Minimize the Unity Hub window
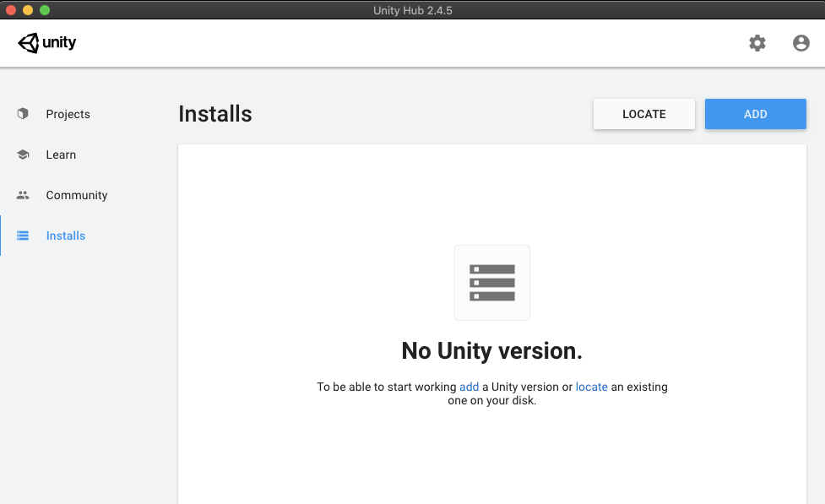The height and width of the screenshot is (504, 825). pos(28,10)
